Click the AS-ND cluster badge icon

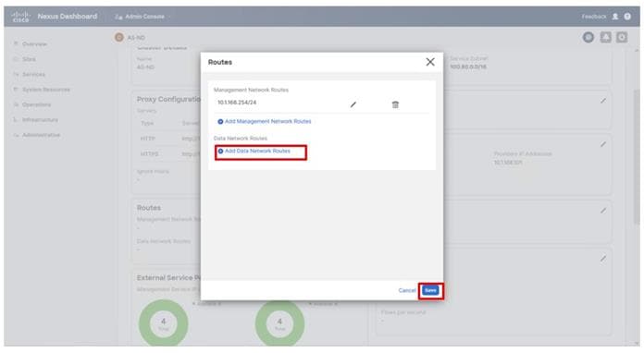tap(118, 37)
